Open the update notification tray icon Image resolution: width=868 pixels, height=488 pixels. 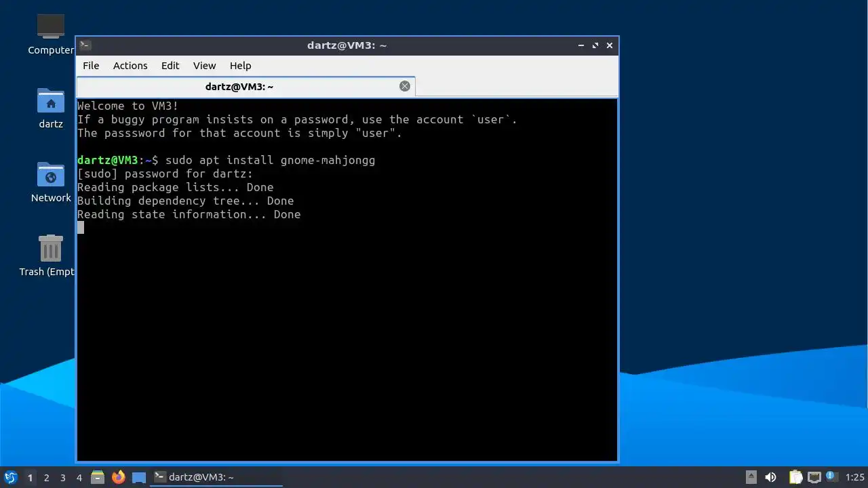click(831, 476)
